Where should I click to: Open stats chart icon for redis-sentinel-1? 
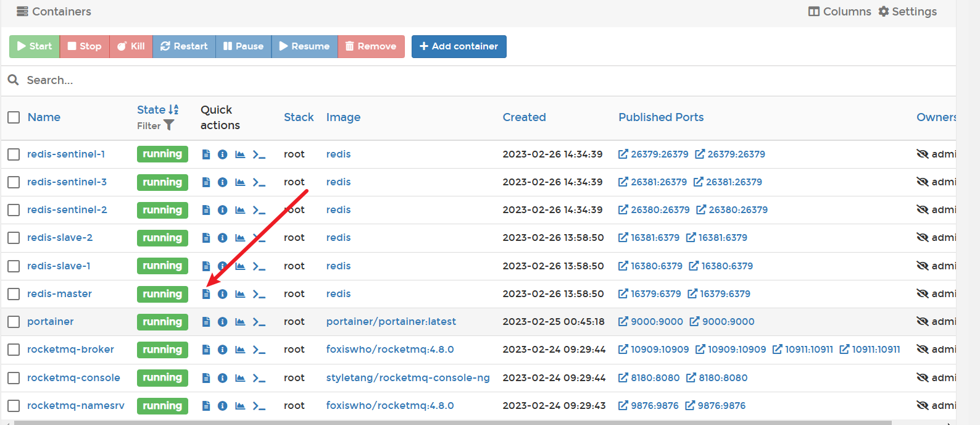click(240, 154)
